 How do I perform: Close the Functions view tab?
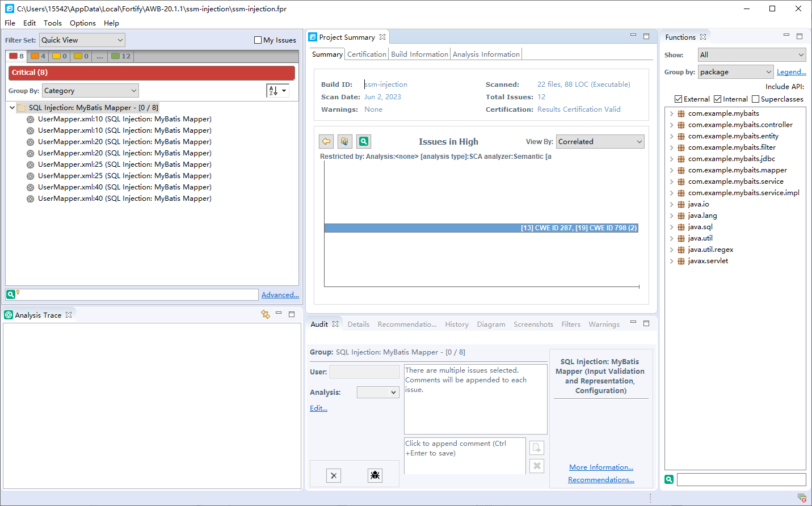tap(703, 37)
